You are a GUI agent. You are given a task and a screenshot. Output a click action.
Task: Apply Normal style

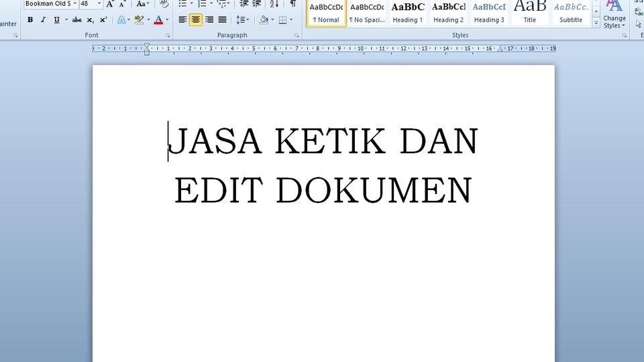(x=326, y=13)
